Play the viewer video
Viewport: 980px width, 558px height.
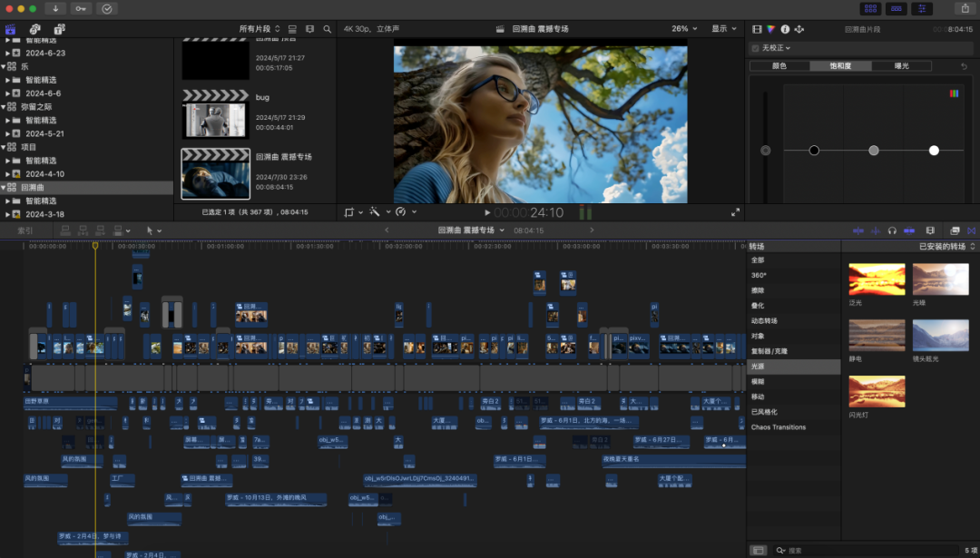tap(487, 212)
